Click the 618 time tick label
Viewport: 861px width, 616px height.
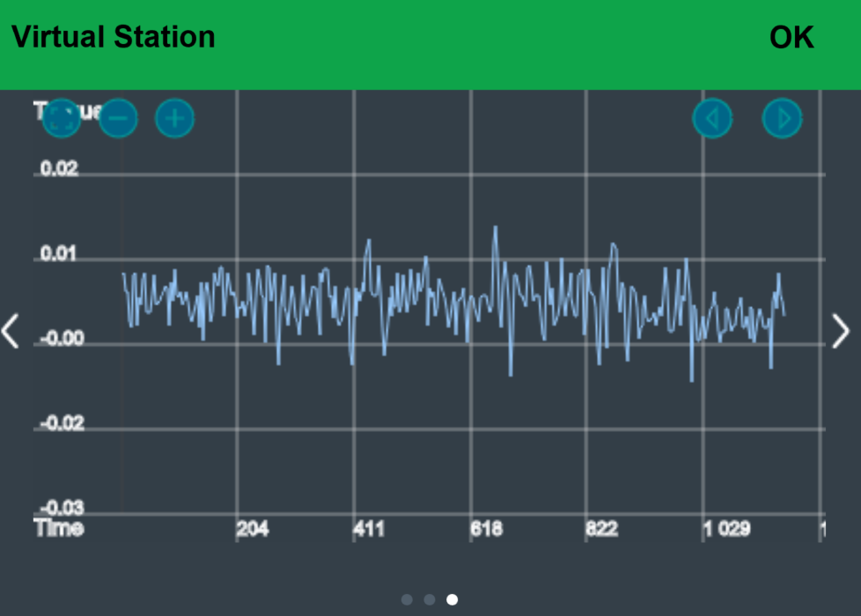click(x=486, y=529)
